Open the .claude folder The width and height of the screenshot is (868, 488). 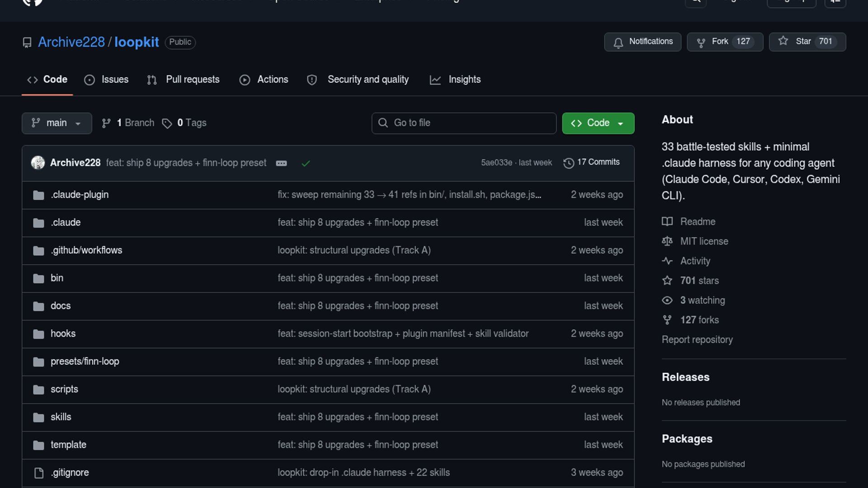pyautogui.click(x=66, y=222)
